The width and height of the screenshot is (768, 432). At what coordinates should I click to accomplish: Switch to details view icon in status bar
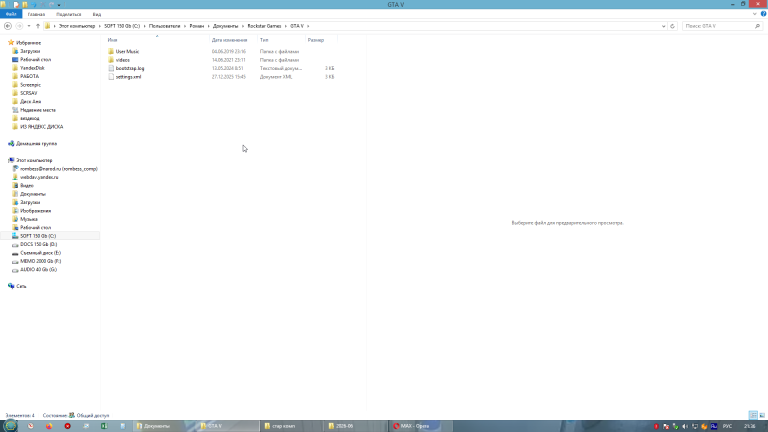pyautogui.click(x=753, y=415)
